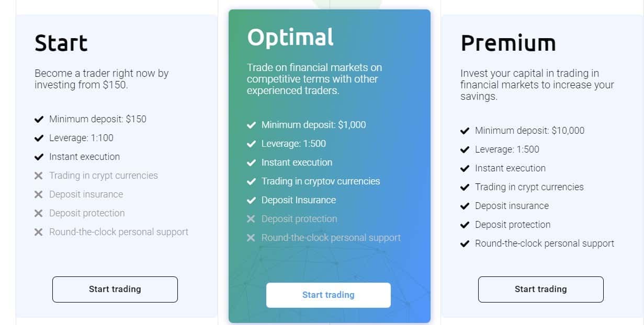This screenshot has height=325, width=644.
Task: Click Instant execution text in Optimal plan
Action: [297, 162]
